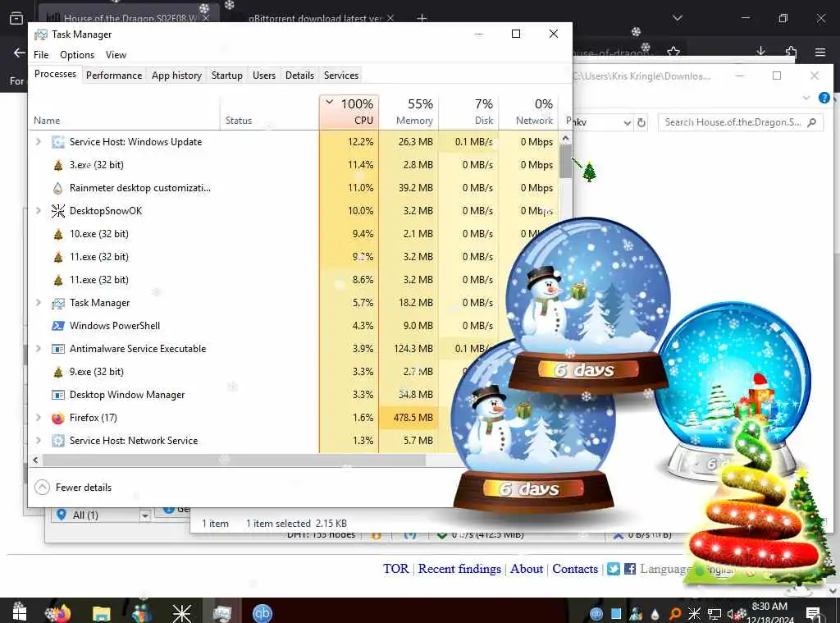The height and width of the screenshot is (623, 840).
Task: Click the Task Manager horizontal scrollbar thumb
Action: point(234,460)
